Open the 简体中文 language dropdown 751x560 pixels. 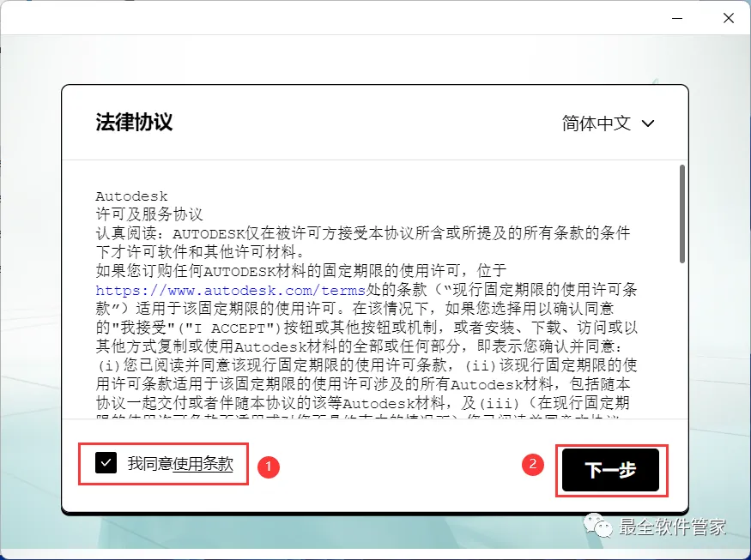click(608, 123)
